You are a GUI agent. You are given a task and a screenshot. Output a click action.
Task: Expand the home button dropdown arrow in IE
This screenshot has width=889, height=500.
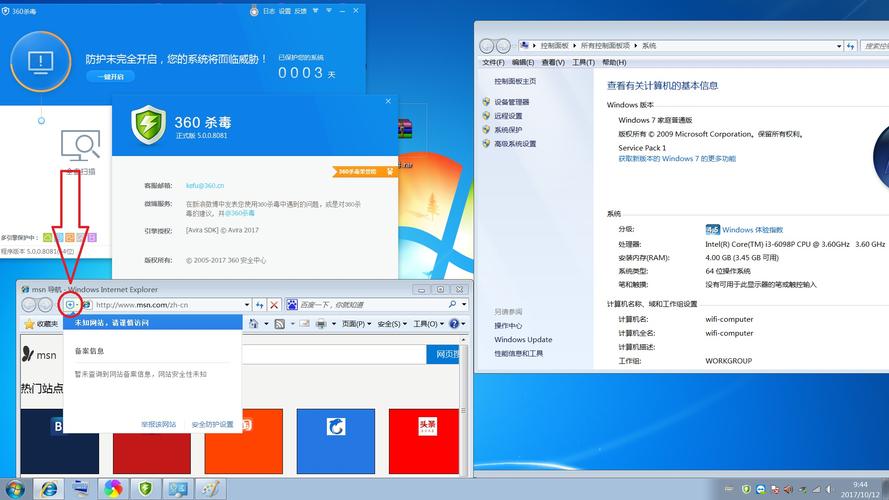266,324
